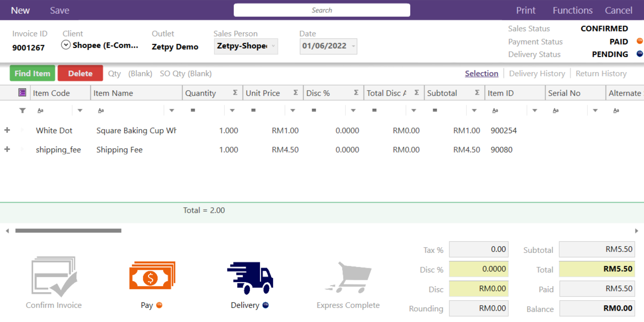
Task: Open Item Name filter dropdown arrow
Action: point(172,110)
